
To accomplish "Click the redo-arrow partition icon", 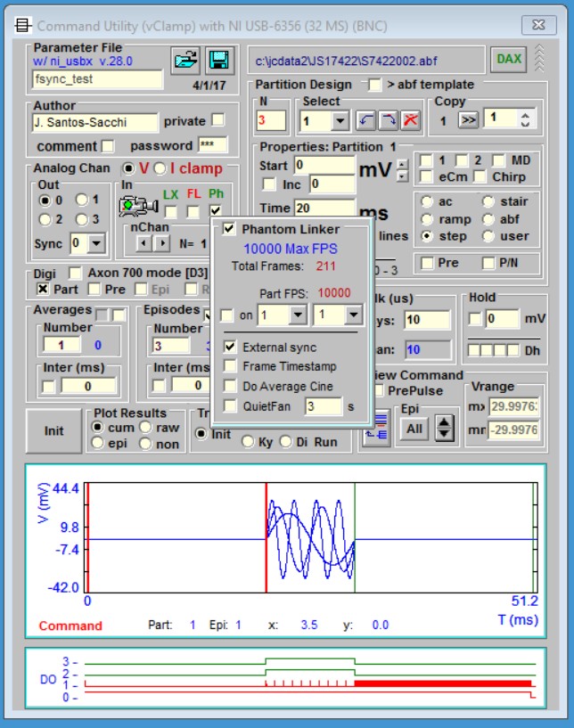I will tap(389, 120).
